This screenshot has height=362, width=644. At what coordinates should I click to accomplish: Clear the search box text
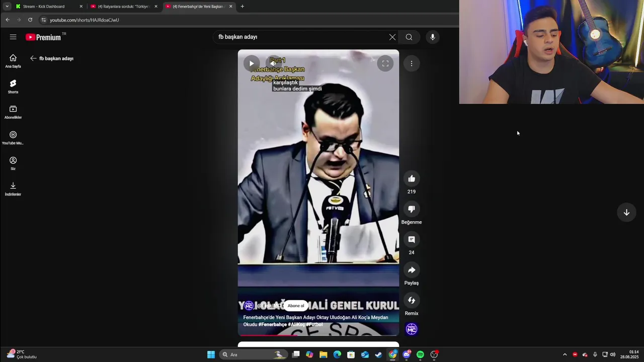pos(392,37)
